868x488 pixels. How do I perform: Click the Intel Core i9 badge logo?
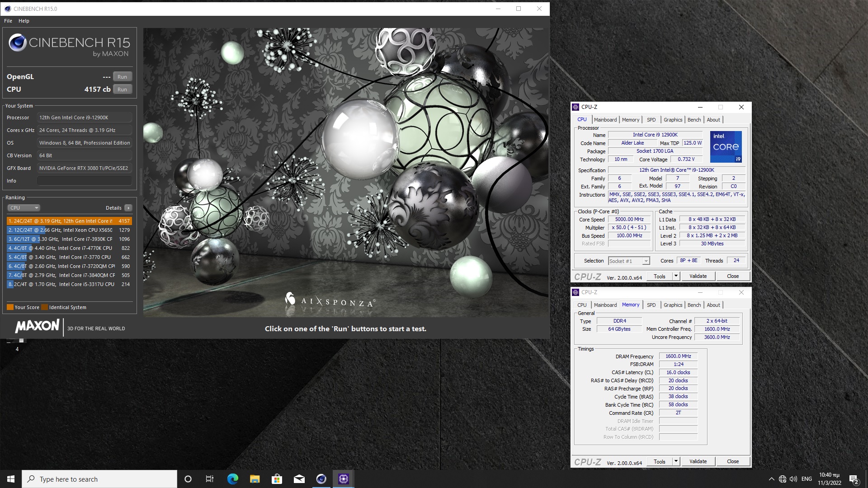pyautogui.click(x=726, y=147)
